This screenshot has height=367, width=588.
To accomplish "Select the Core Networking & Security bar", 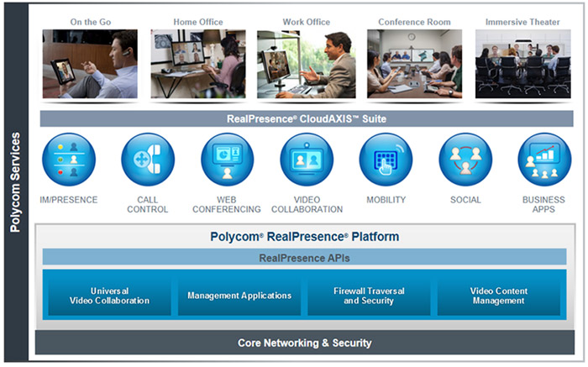I will click(x=303, y=343).
